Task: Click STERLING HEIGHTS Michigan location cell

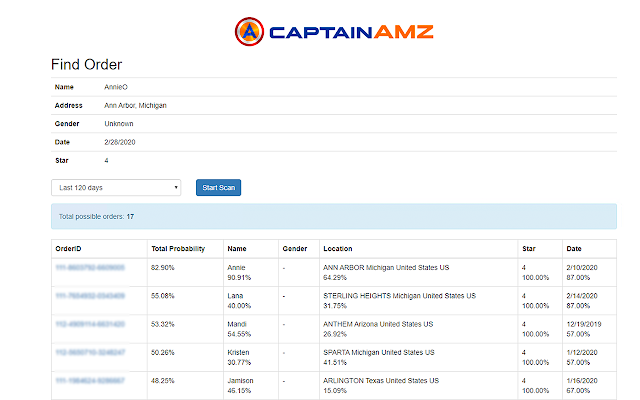Action: click(x=419, y=300)
